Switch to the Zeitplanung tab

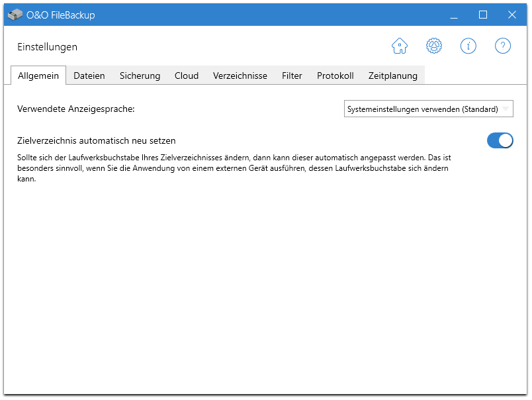click(x=393, y=75)
